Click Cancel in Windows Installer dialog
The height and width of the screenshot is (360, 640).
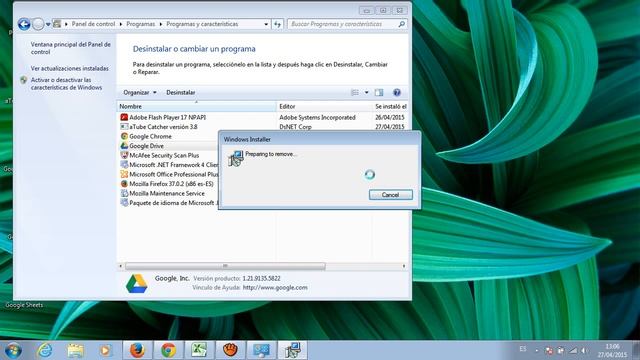pyautogui.click(x=391, y=195)
